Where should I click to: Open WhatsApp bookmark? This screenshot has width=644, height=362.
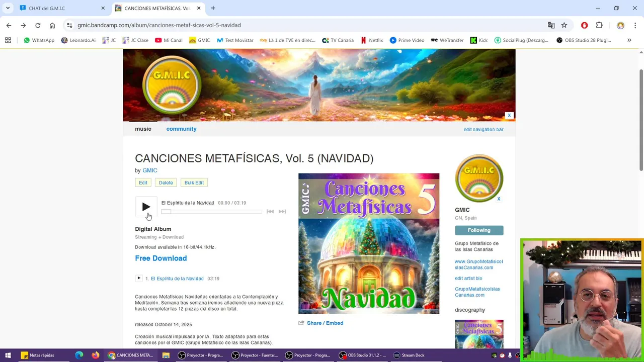tap(39, 40)
